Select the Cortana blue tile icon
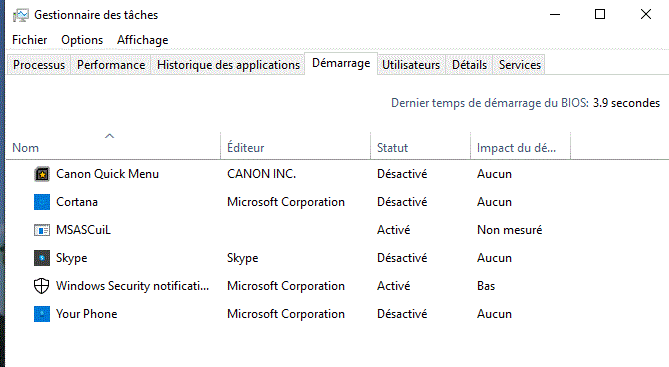Screen dimensions: 669x367 (42, 202)
